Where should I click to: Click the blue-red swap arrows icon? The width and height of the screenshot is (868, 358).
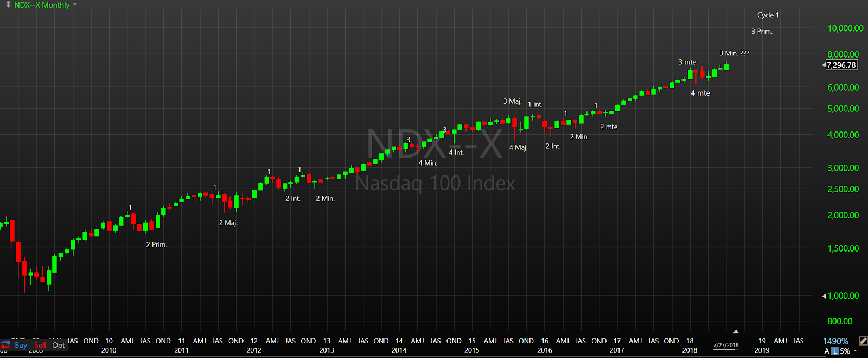coord(6,345)
